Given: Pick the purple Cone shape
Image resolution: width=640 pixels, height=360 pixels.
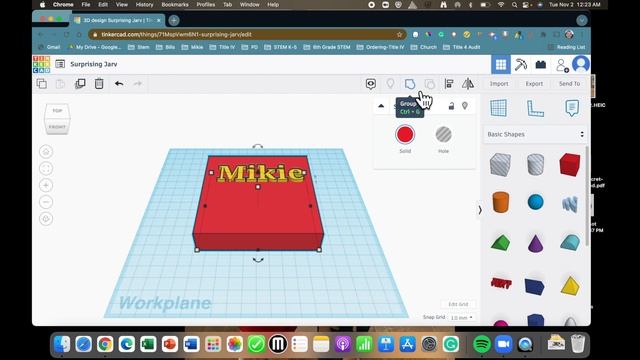Looking at the screenshot, I should pos(535,243).
